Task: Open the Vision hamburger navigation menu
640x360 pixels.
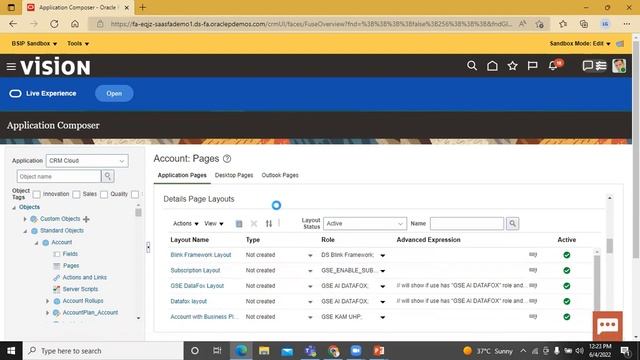Action: 11,66
